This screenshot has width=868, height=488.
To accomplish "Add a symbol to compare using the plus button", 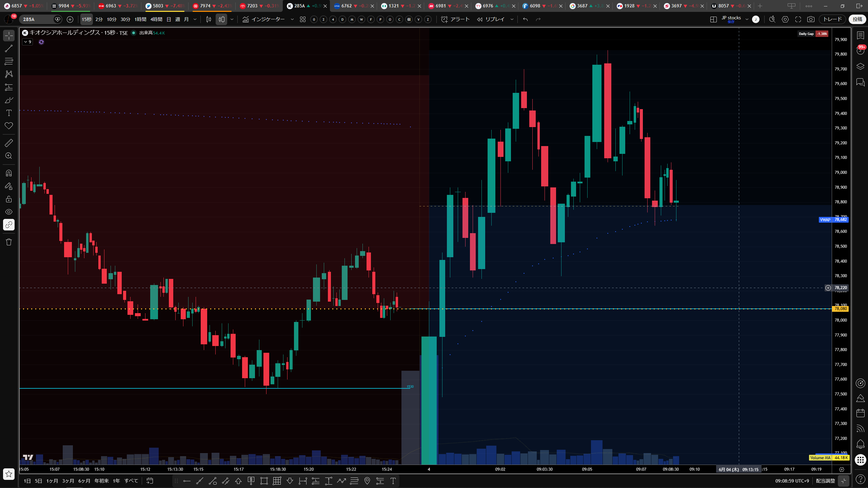I will pos(70,19).
